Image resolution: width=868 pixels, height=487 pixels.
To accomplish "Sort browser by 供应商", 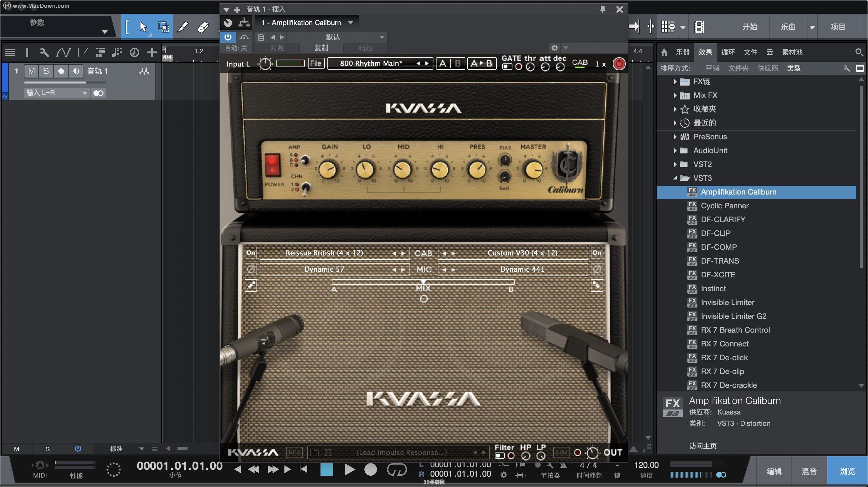I will click(x=768, y=68).
